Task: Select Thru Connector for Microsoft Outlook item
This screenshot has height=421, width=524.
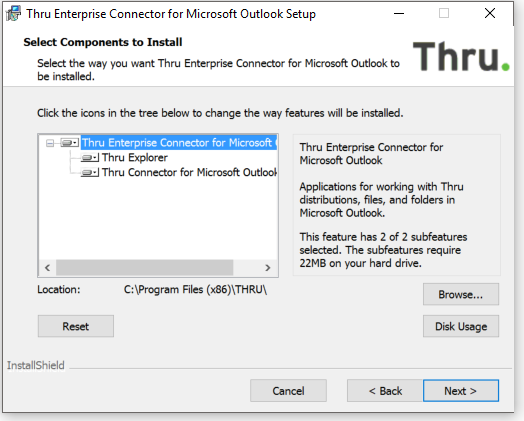Action: point(189,172)
